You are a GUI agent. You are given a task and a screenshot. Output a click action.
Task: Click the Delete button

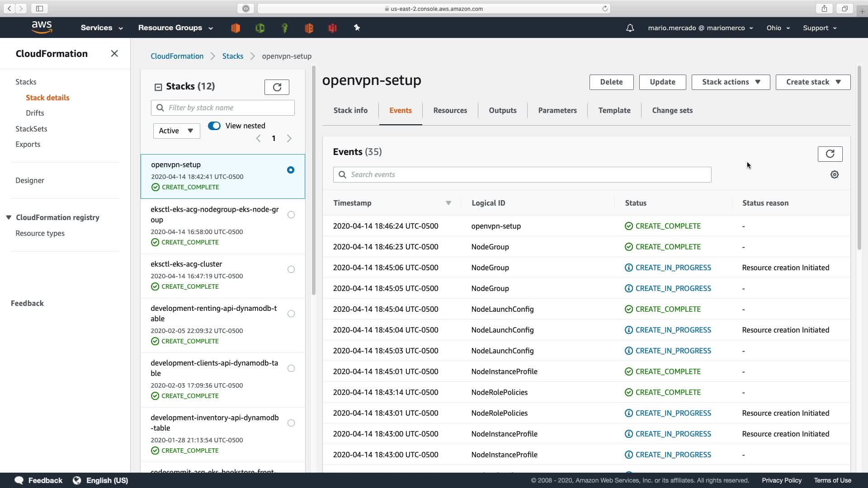point(611,82)
